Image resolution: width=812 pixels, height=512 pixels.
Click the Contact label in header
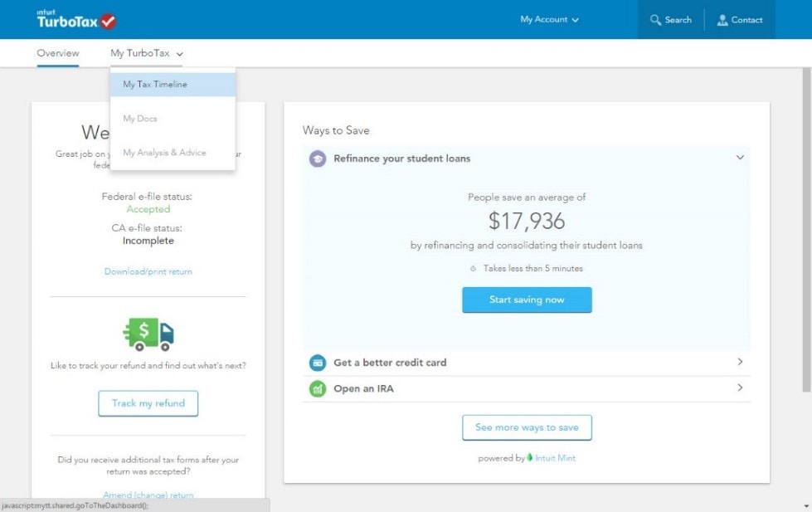point(746,20)
